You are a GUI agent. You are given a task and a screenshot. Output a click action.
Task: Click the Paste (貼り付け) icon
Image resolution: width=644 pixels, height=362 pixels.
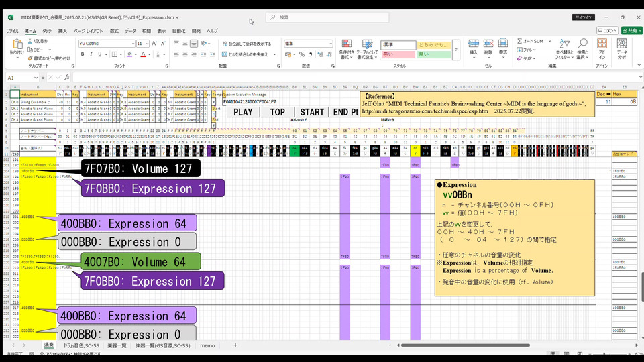pos(17,45)
